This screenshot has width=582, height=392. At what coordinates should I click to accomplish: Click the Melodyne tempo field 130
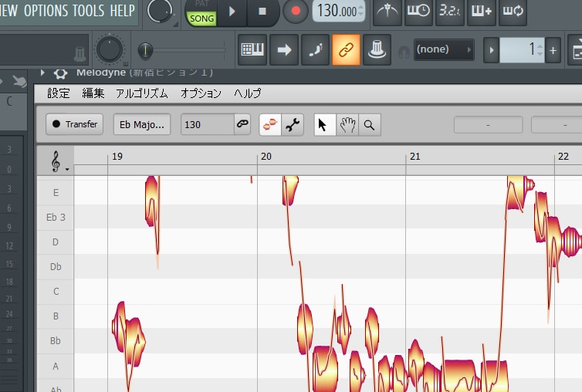(207, 124)
